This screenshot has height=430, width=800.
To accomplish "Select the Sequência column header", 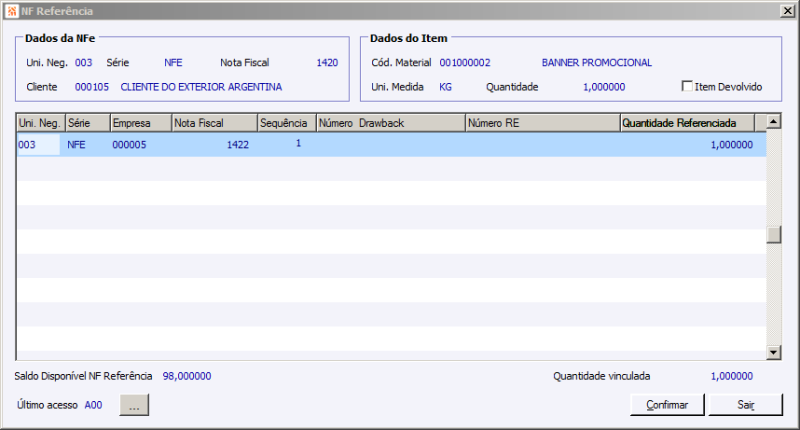I will [287, 123].
